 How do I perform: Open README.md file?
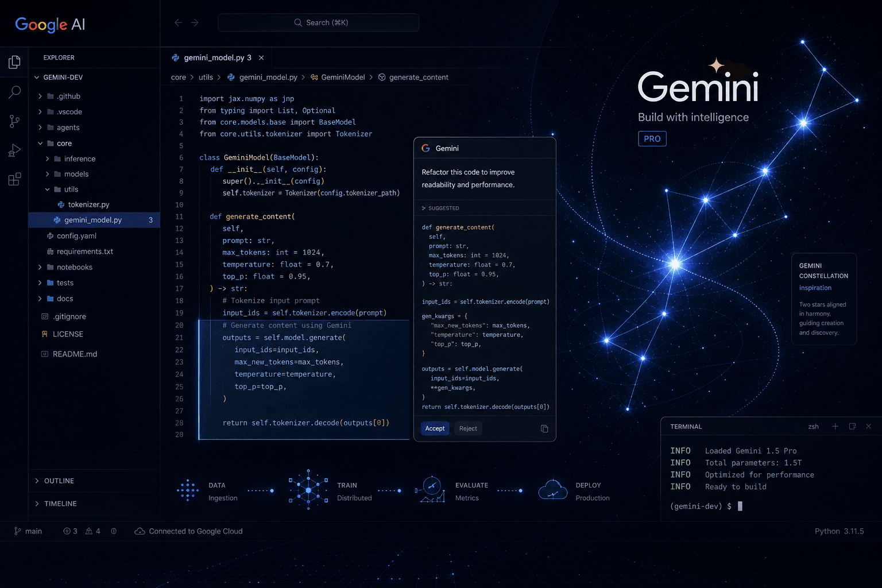[69, 354]
